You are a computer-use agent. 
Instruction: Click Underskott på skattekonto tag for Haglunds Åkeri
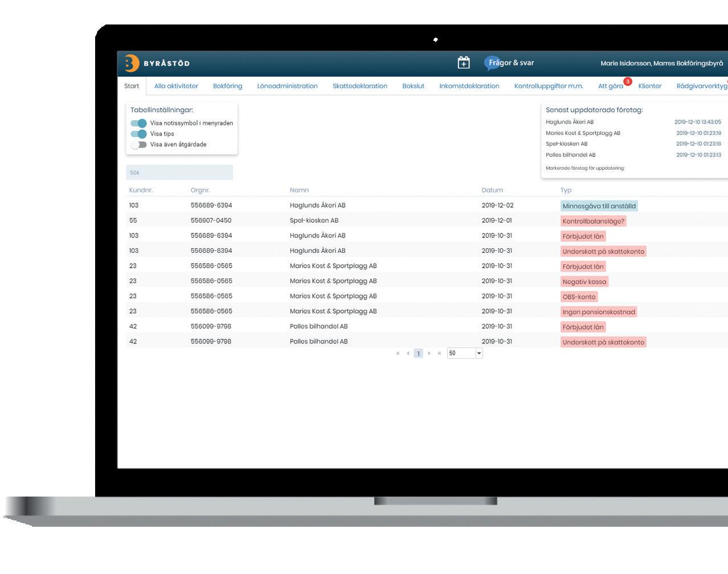603,251
